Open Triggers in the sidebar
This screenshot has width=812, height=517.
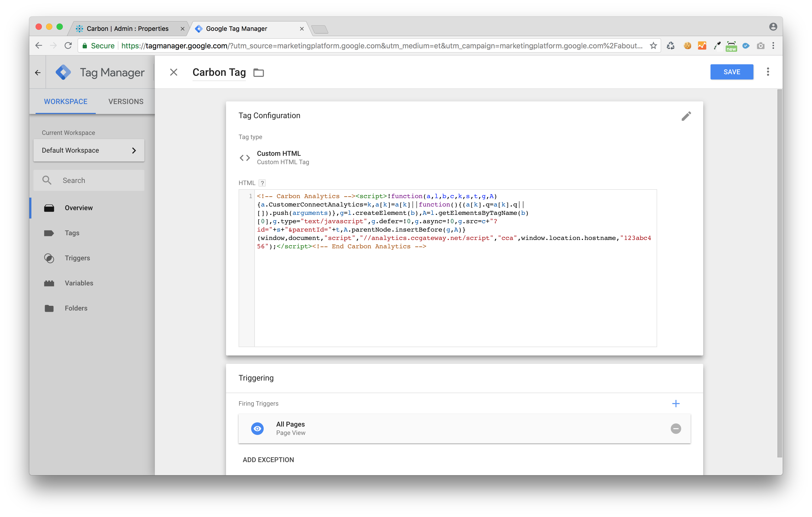point(77,258)
